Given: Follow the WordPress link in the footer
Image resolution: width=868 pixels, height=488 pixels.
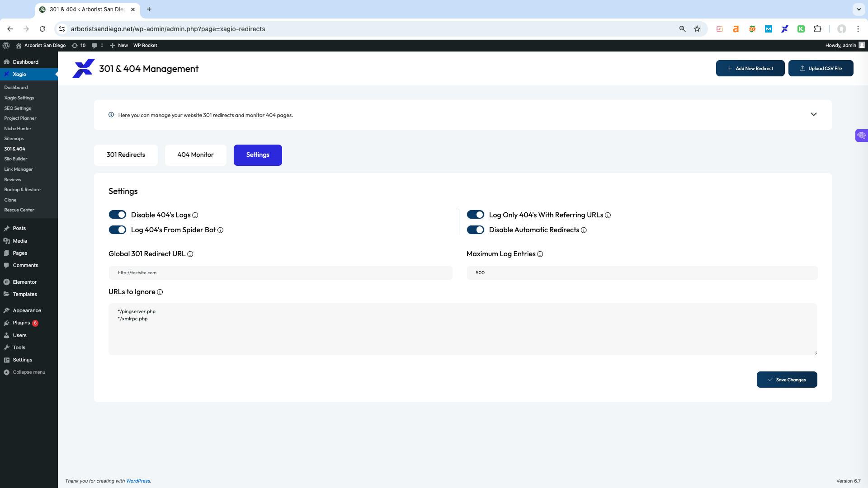Looking at the screenshot, I should [138, 481].
